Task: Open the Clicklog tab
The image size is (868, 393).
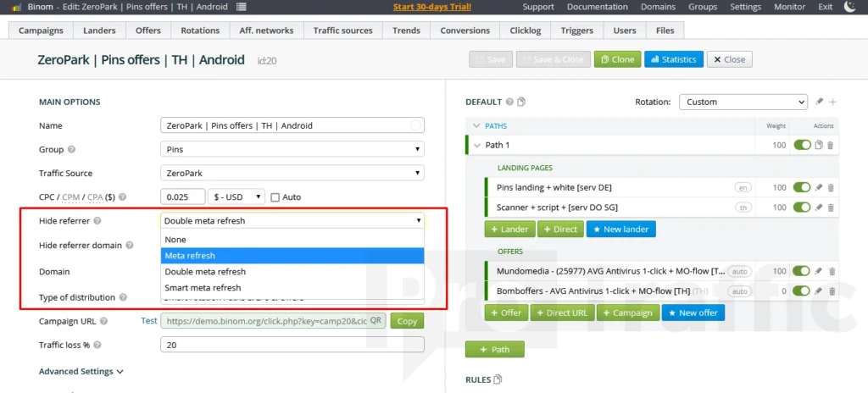Action: 526,30
